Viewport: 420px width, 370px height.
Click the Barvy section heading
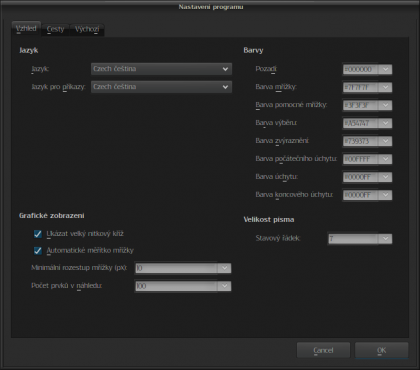coord(253,51)
